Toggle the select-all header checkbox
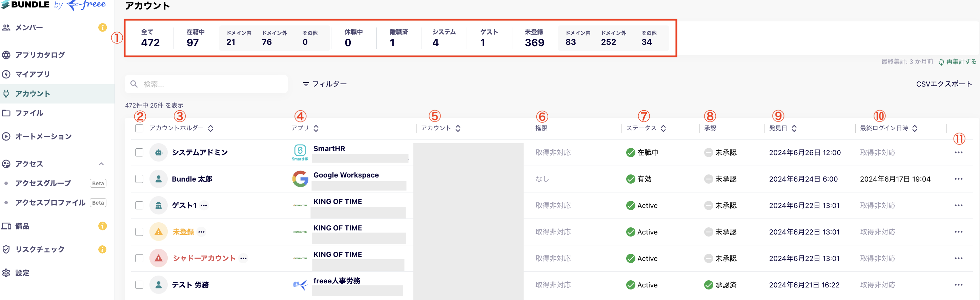Screen dimensions: 980x300 139,129
